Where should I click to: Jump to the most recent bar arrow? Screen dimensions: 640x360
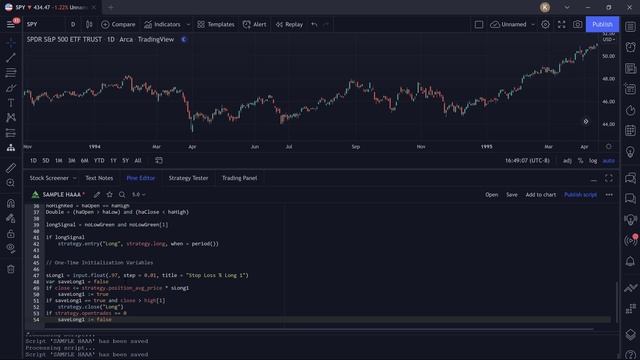pos(586,121)
